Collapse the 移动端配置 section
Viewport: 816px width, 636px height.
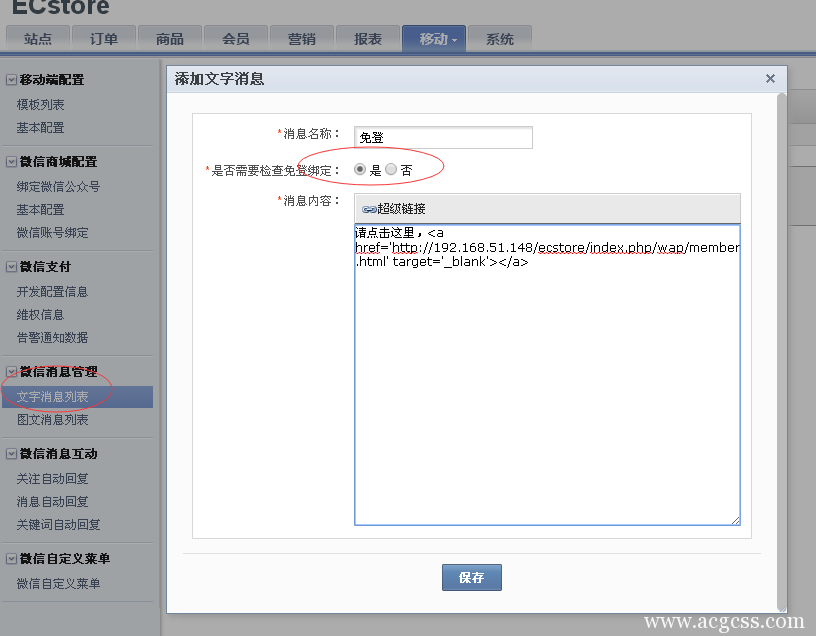click(11, 80)
